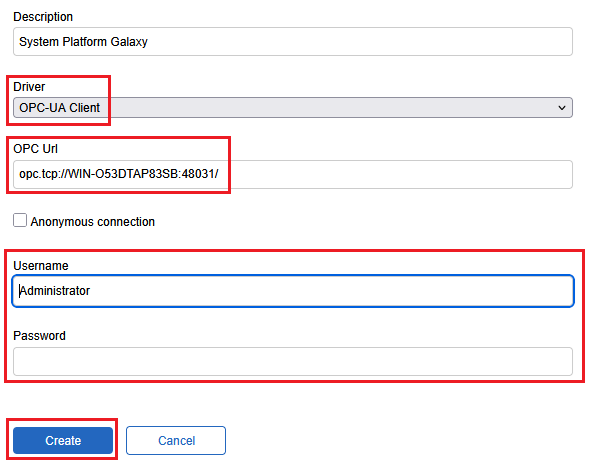Click the OPC-UA Client selected value
Viewport: 598px width, 464px height.
point(60,108)
